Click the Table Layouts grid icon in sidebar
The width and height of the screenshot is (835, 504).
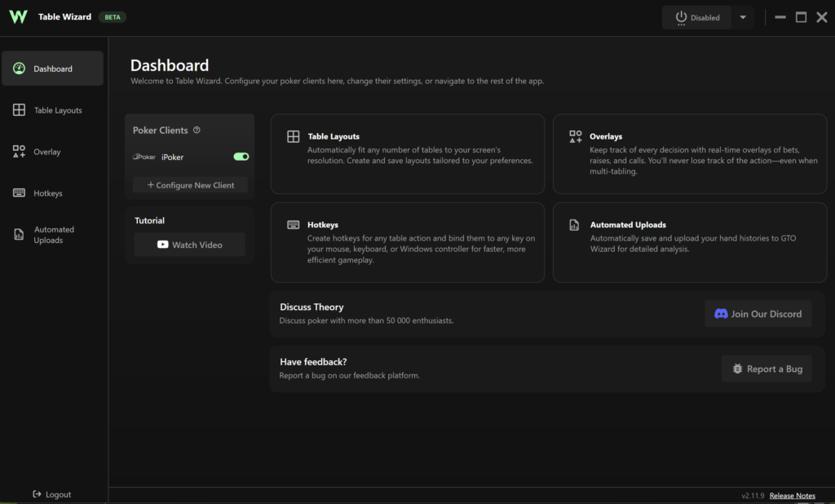[x=20, y=110]
